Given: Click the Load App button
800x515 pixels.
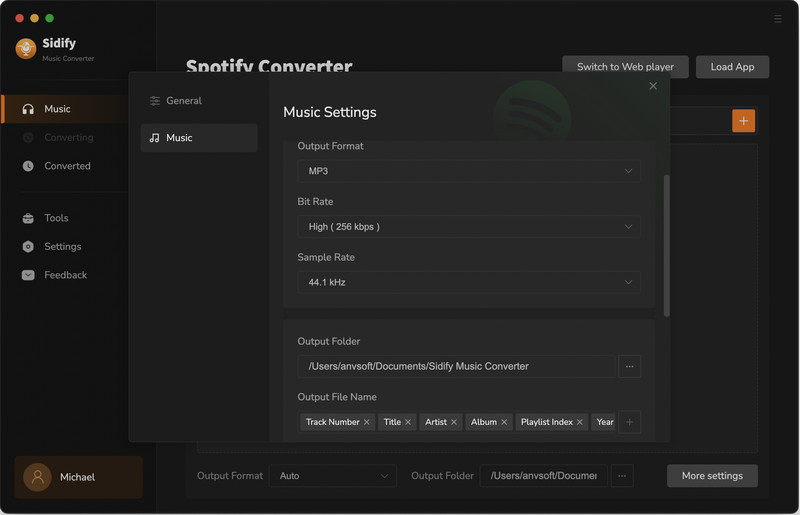Looking at the screenshot, I should coord(732,67).
